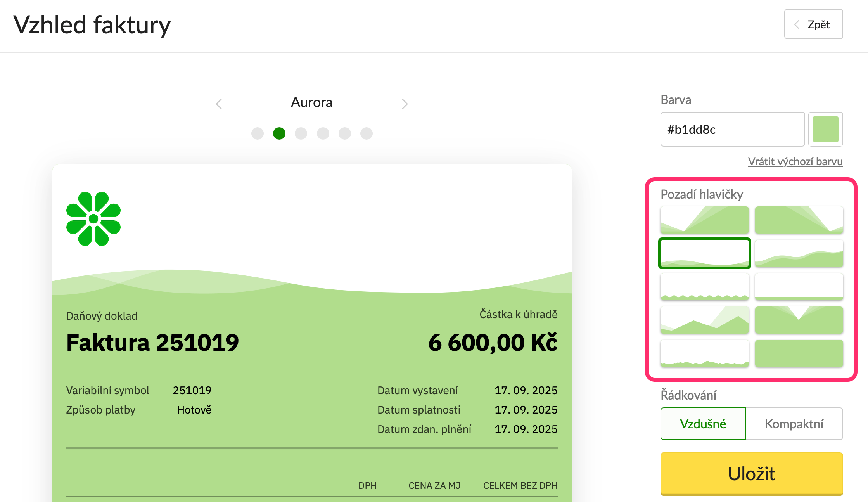868x502 pixels.
Task: Go to previous template with left chevron
Action: (x=219, y=104)
